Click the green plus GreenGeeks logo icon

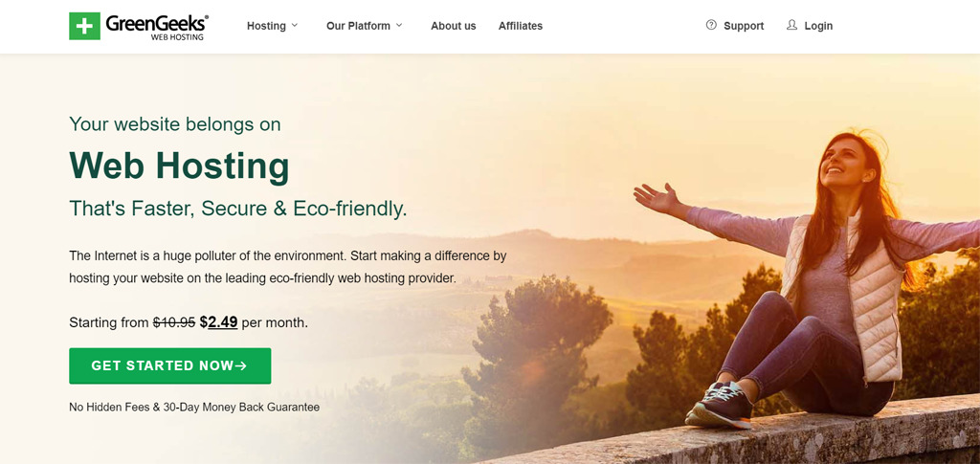click(84, 26)
